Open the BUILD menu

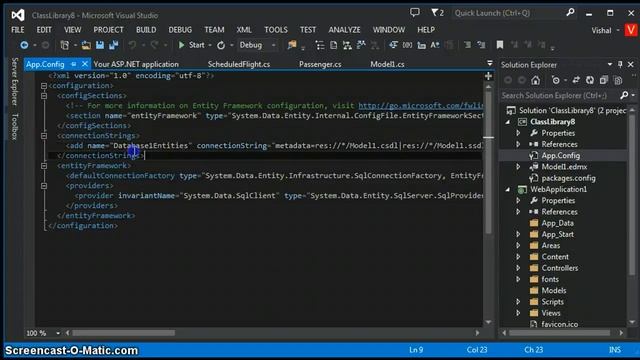point(146,30)
